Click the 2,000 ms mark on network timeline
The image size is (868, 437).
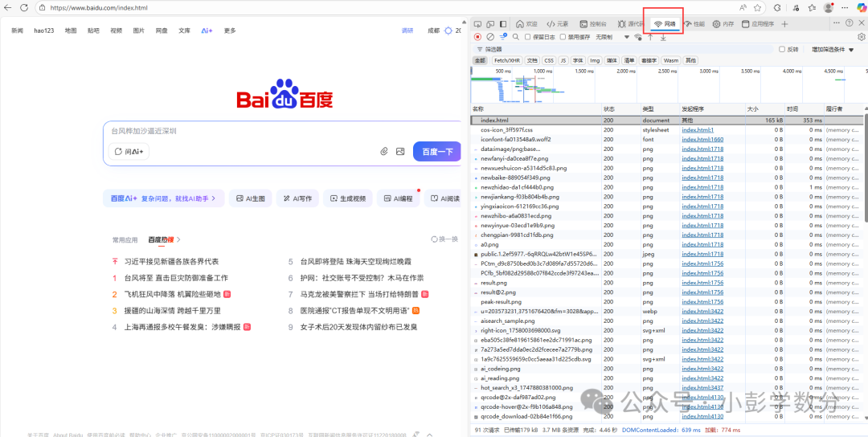626,71
